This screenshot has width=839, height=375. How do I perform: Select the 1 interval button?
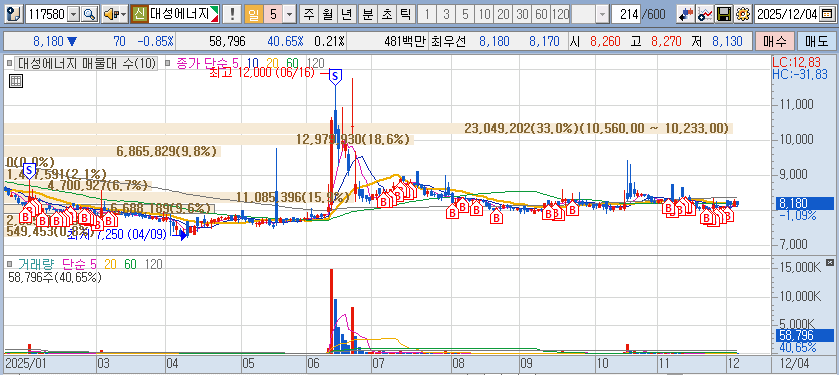(428, 14)
